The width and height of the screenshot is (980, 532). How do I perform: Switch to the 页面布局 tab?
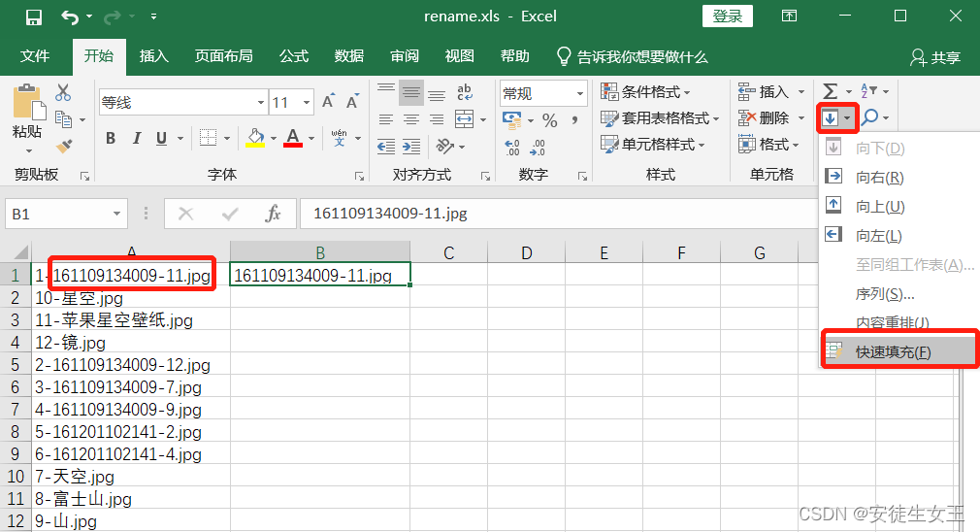(x=223, y=56)
